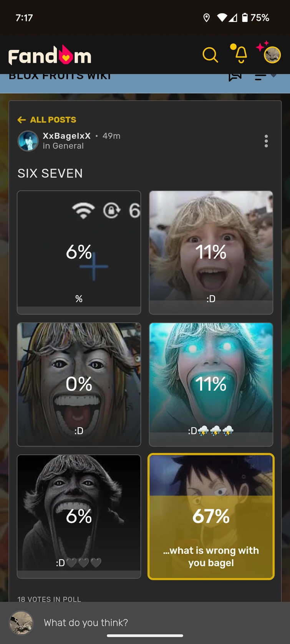Open the three-dot post options menu
This screenshot has width=290, height=644.
266,141
